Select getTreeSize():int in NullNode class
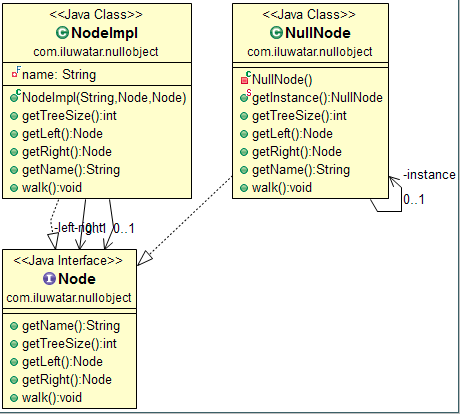460x414 pixels. click(x=299, y=116)
